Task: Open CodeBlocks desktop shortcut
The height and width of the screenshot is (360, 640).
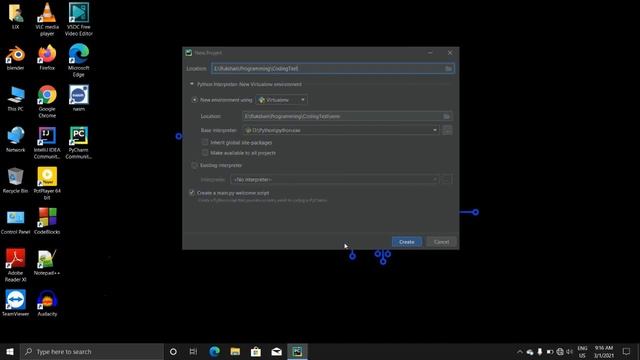Action: tap(47, 221)
